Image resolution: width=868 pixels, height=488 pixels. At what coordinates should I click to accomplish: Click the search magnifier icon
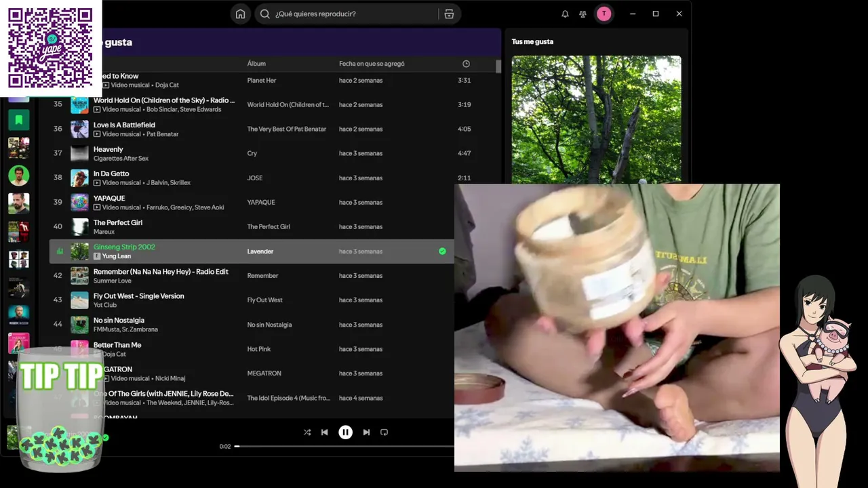point(265,14)
